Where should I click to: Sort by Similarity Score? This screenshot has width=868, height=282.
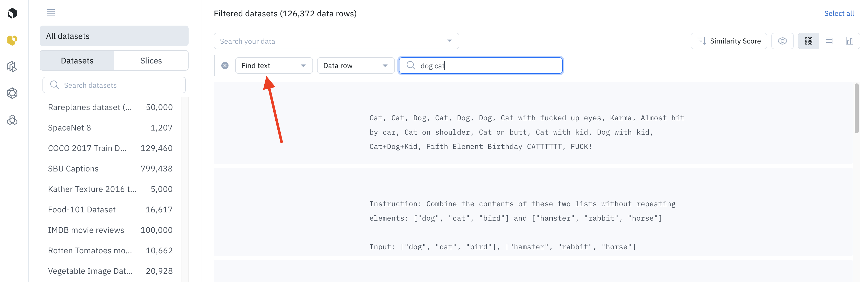click(729, 41)
